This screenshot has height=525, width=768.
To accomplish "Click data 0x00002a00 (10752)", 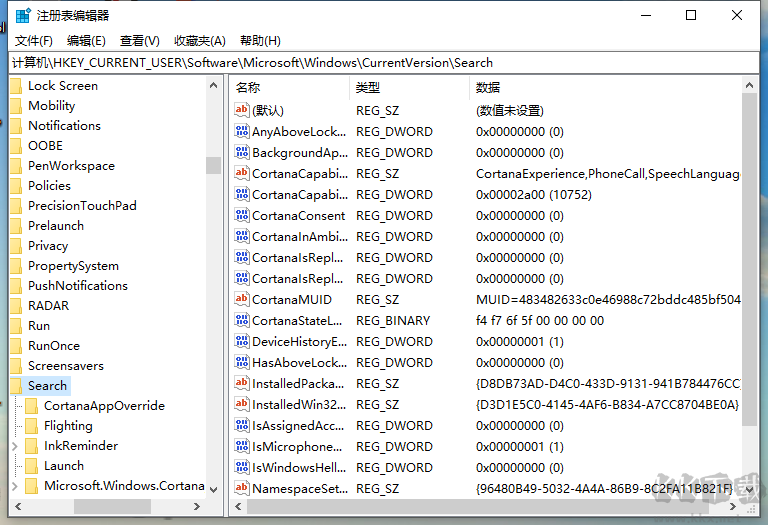I will pyautogui.click(x=533, y=195).
